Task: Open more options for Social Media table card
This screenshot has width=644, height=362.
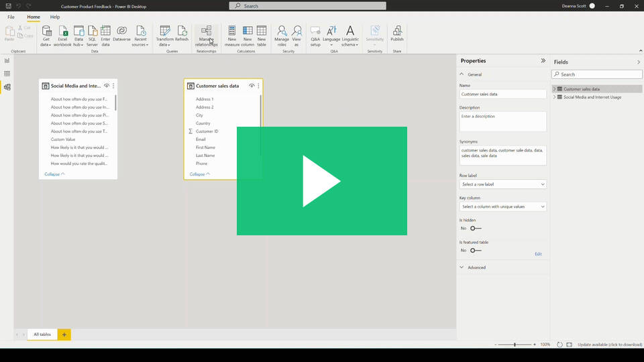Action: (113, 86)
